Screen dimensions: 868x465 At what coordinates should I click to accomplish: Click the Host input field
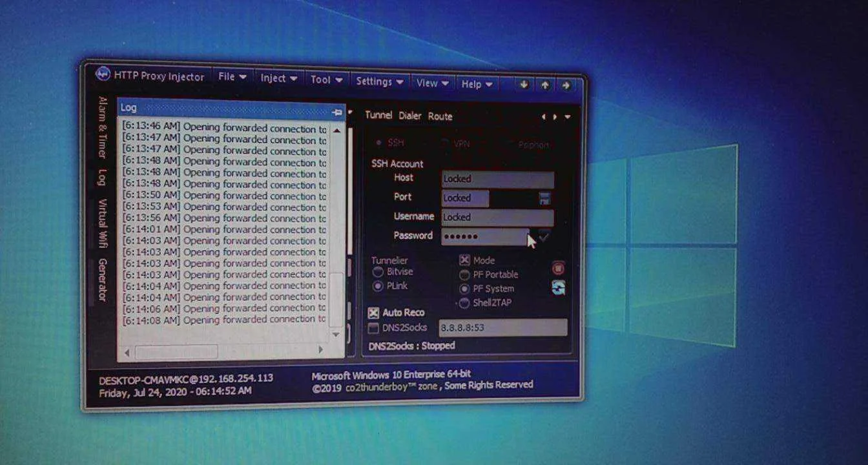click(497, 179)
